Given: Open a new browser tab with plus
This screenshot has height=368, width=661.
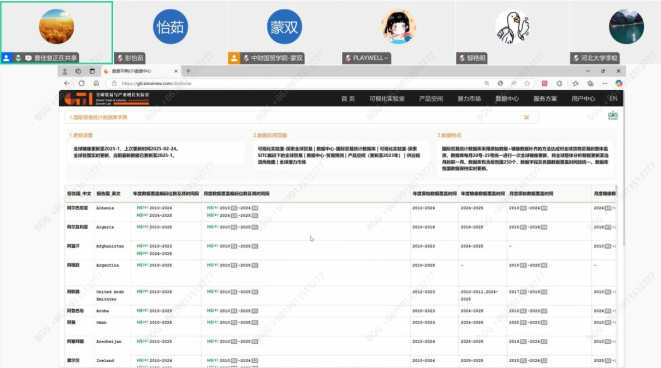Looking at the screenshot, I should tap(188, 71).
